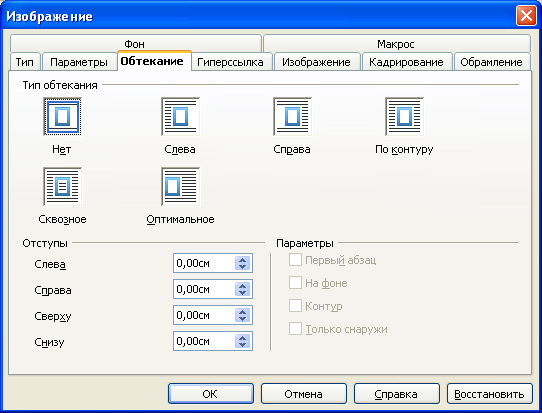The image size is (542, 413).
Task: Select the По контуру wrap icon
Action: 404,117
